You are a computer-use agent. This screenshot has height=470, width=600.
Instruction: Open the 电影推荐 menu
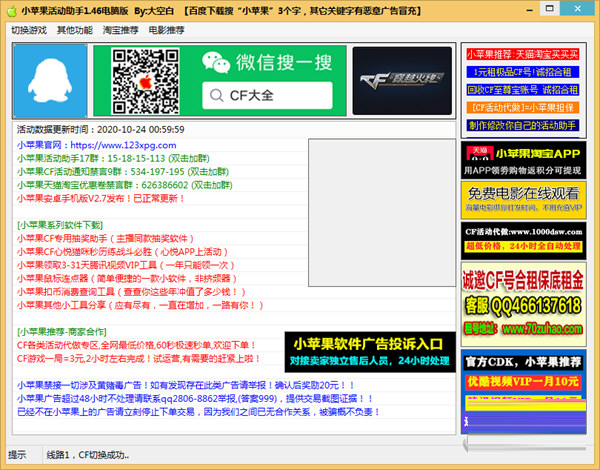(x=167, y=30)
